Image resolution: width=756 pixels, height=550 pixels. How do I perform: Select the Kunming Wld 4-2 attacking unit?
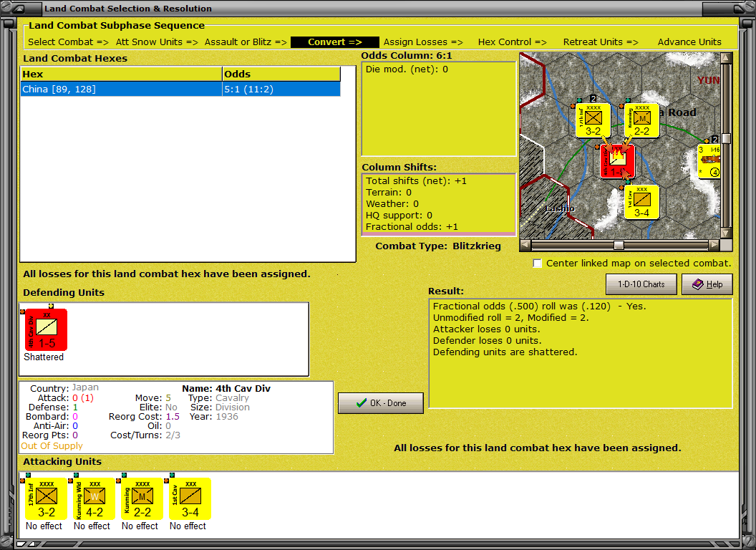click(x=94, y=499)
